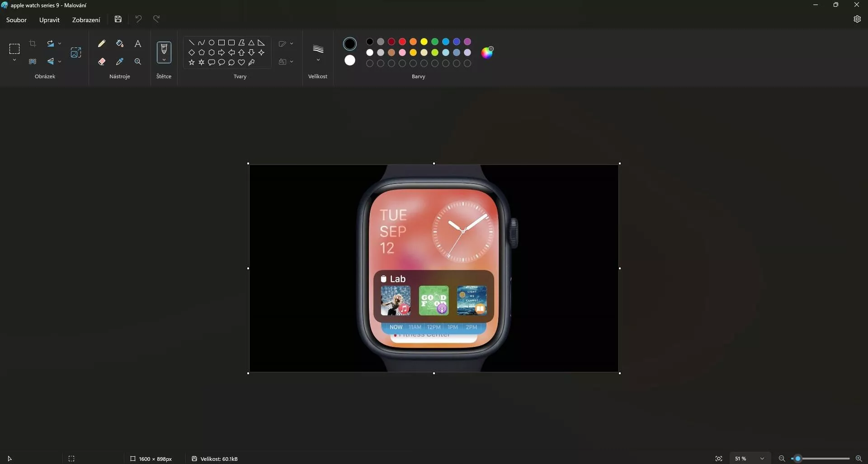Select the Color picker eyedropper tool
The height and width of the screenshot is (464, 868).
click(120, 62)
